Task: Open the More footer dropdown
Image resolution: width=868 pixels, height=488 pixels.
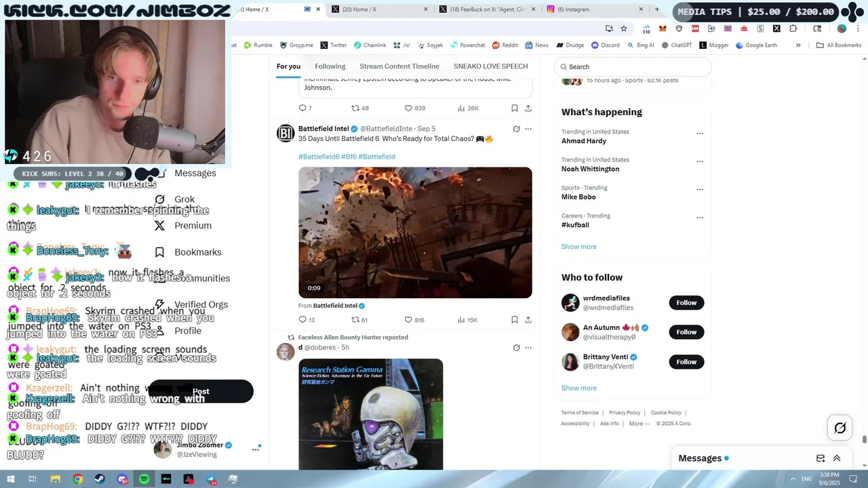Action: [x=639, y=424]
